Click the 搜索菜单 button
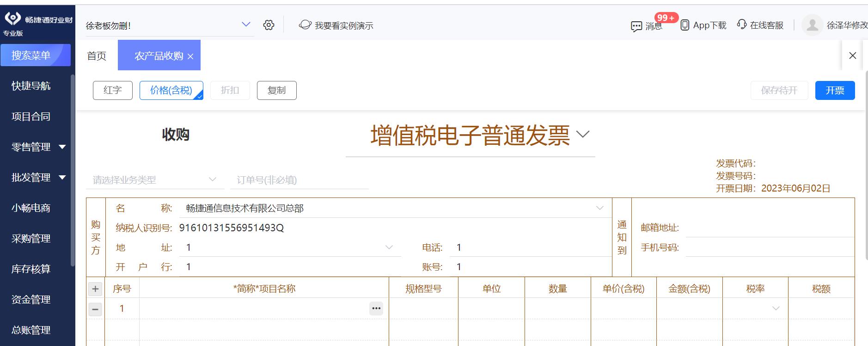Screen dimensions: 868x346 point(36,55)
